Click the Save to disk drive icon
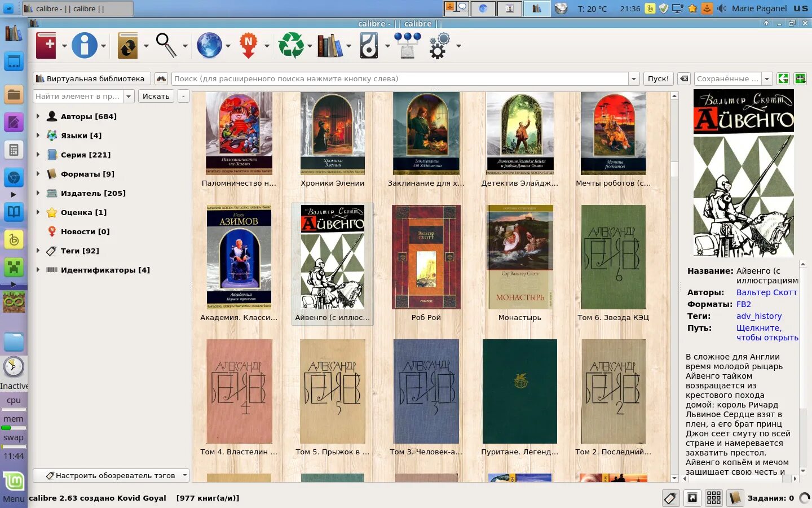Screen dimensions: 812x508 point(369,46)
